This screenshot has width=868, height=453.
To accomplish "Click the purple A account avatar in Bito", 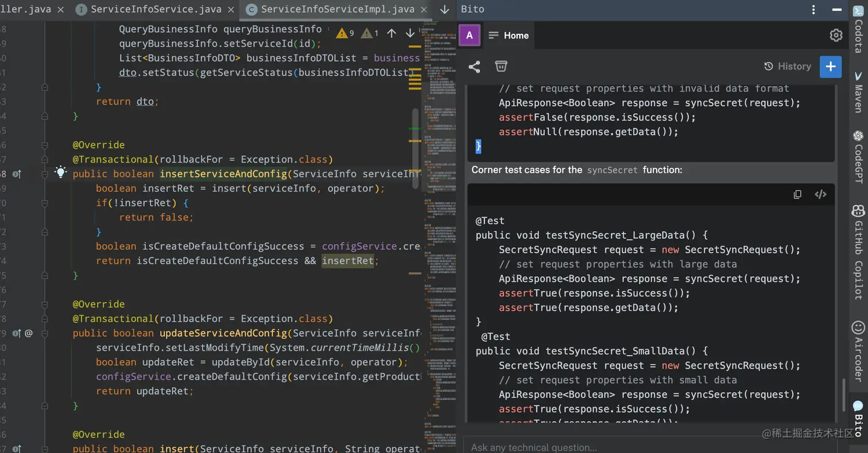I will (469, 36).
